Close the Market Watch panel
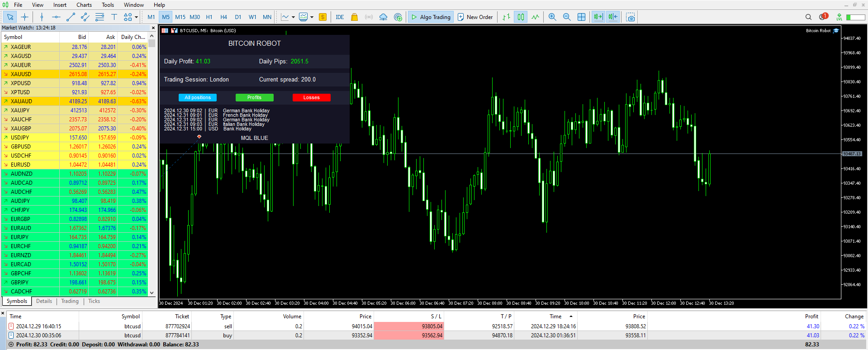This screenshot has height=350, width=868. [x=153, y=28]
